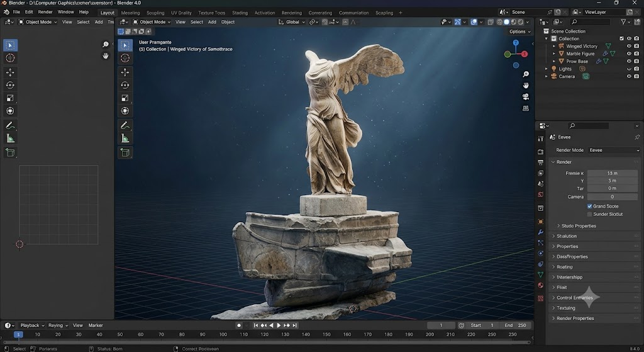Hide Winged Victory in viewport via eye

629,46
